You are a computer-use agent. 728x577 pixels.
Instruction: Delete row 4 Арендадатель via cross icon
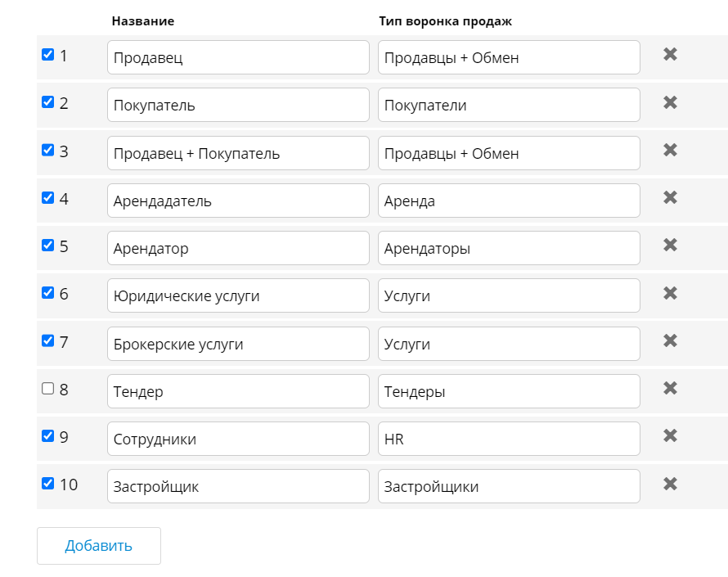click(670, 197)
